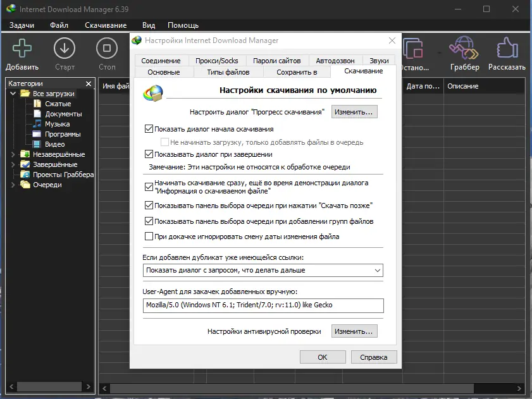The image size is (532, 399).
Task: Switch to the Автодозвон tab
Action: (335, 61)
